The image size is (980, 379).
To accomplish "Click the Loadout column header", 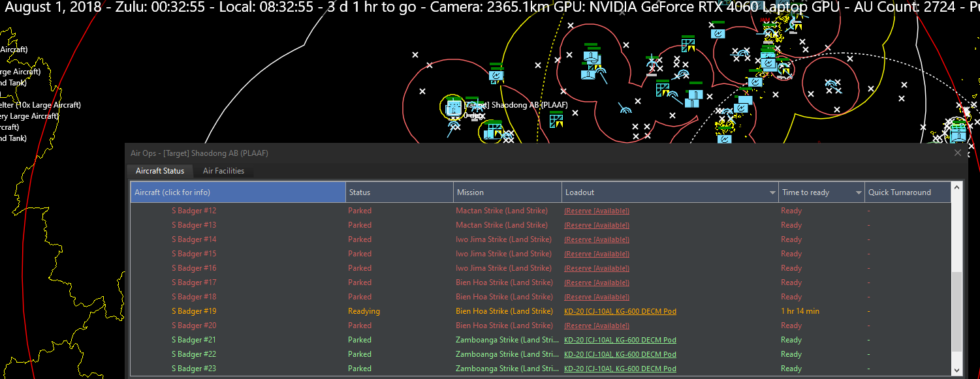I will (x=670, y=192).
